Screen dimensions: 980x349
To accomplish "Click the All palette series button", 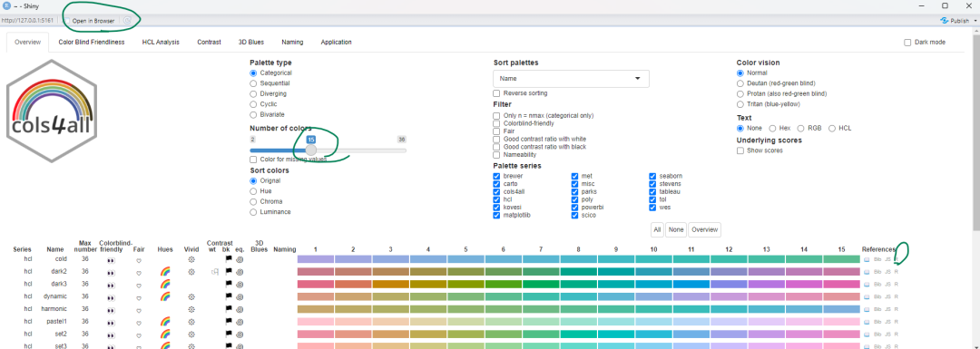I will click(657, 229).
